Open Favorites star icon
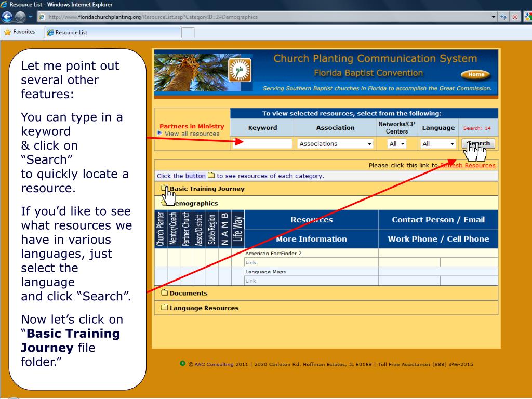 pyautogui.click(x=7, y=32)
